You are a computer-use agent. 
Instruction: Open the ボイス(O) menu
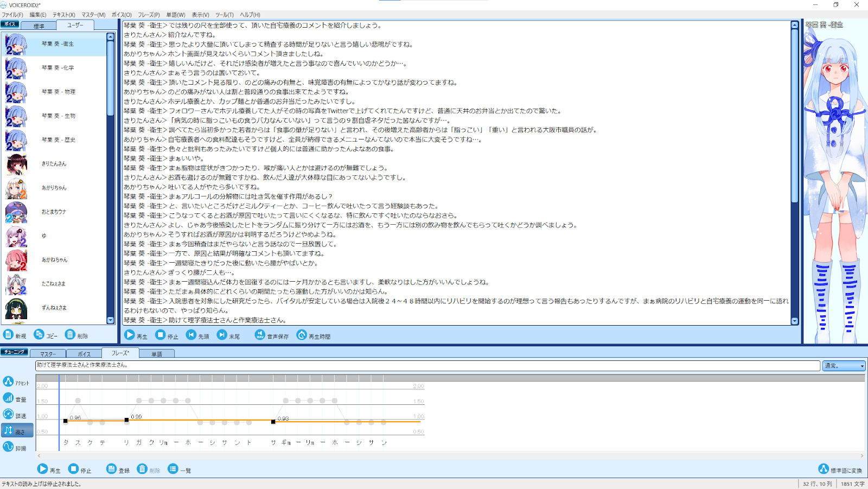point(122,15)
